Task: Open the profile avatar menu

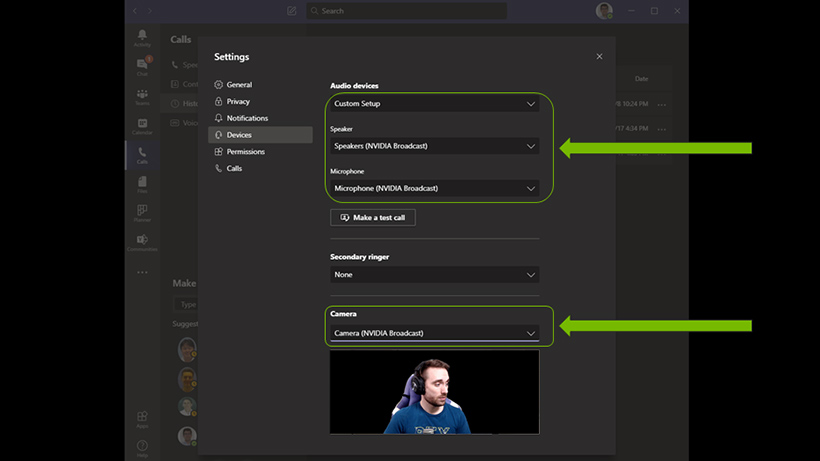Action: pyautogui.click(x=604, y=11)
